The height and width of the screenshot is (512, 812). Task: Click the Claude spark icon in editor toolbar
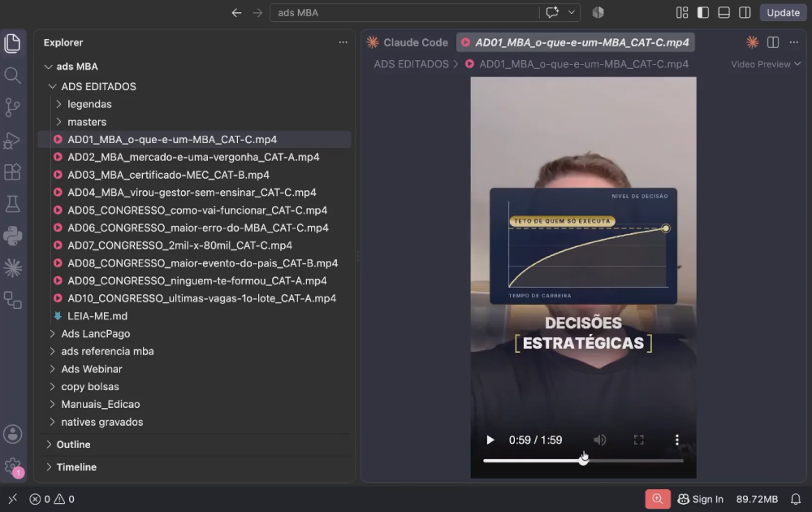click(753, 42)
